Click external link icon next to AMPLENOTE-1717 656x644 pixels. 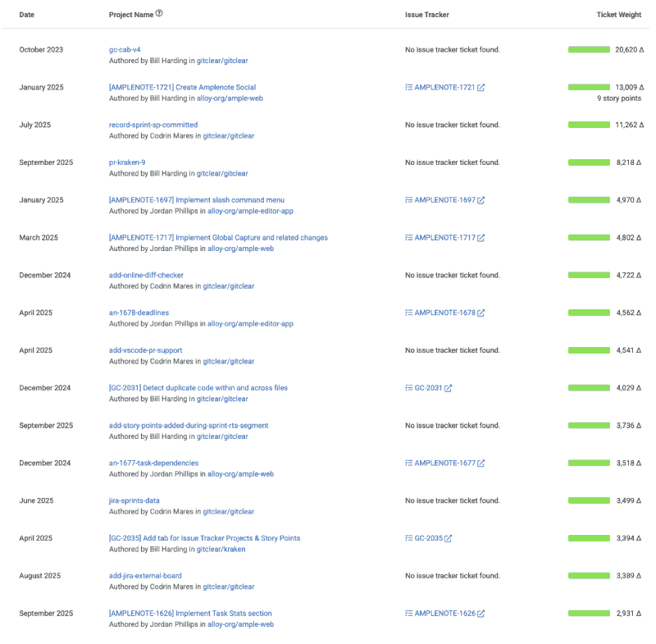coord(481,238)
